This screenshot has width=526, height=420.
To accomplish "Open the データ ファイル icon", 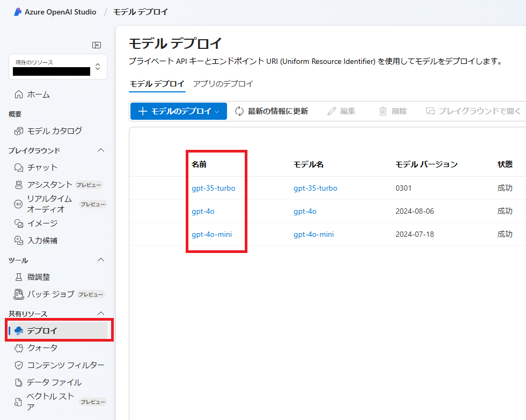I will tap(18, 382).
